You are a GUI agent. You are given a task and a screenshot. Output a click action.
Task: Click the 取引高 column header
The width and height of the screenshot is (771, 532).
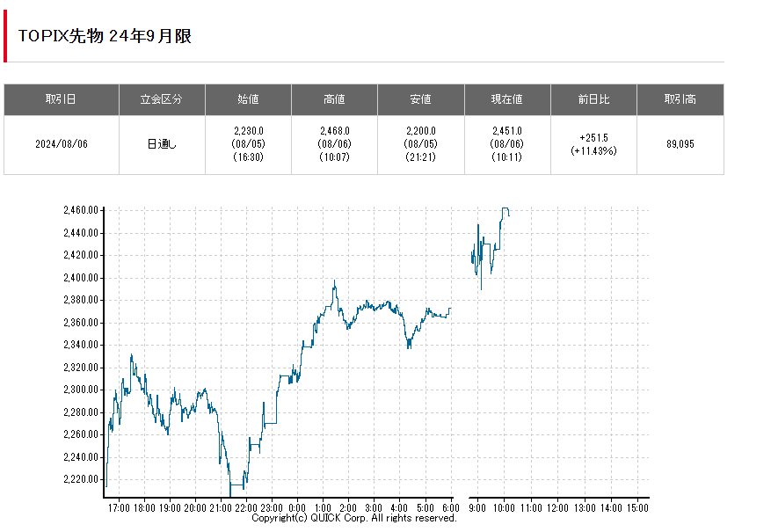(680, 99)
